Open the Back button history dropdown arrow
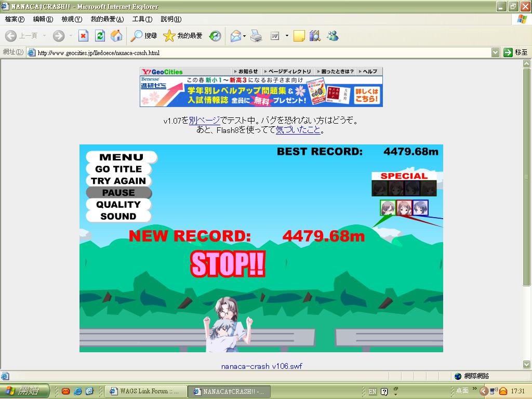The height and width of the screenshot is (399, 532). pyautogui.click(x=44, y=36)
